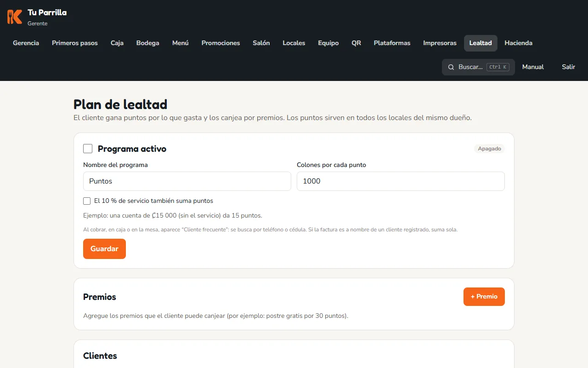
Task: Open the Caja section
Action: (x=117, y=43)
